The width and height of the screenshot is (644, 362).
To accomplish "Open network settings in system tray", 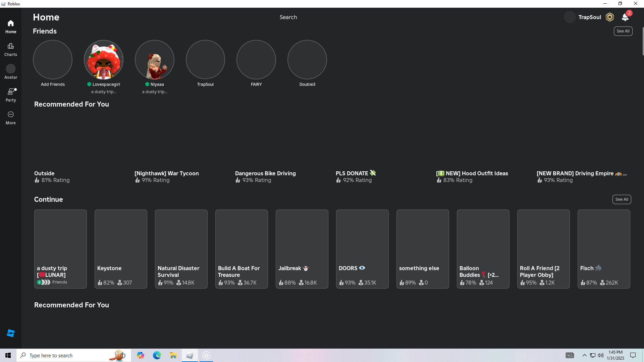I will 593,355.
